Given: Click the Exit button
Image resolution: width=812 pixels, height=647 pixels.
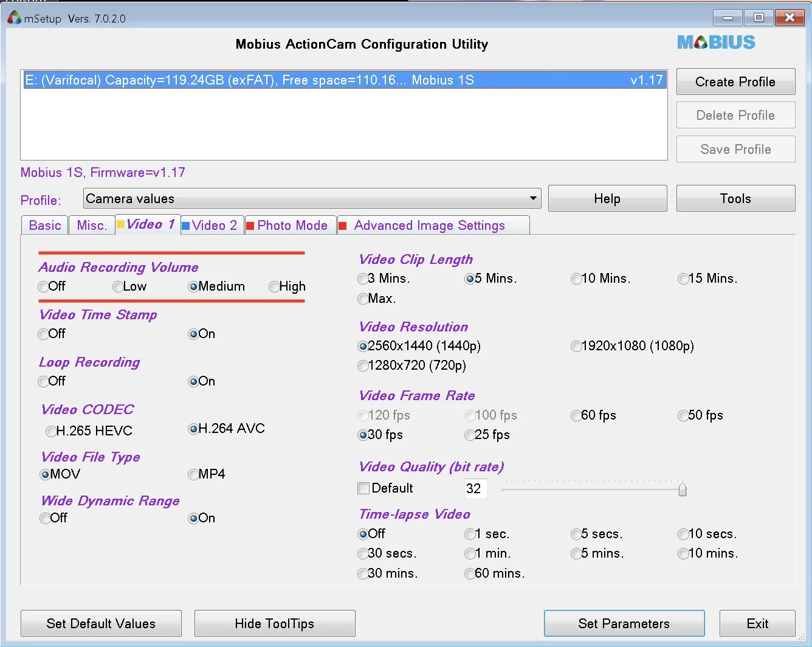Looking at the screenshot, I should 757,623.
